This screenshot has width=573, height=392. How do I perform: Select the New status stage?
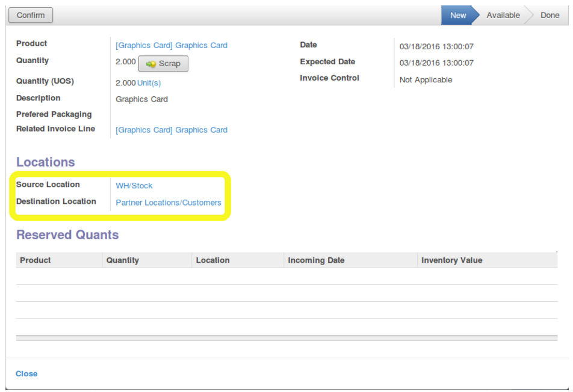click(458, 15)
